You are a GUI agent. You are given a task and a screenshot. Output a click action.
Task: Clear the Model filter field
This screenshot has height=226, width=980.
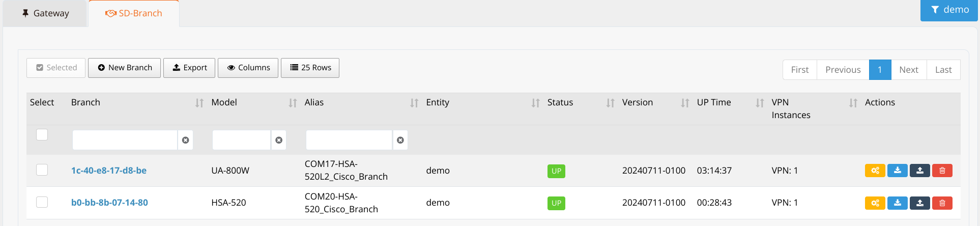coord(279,140)
